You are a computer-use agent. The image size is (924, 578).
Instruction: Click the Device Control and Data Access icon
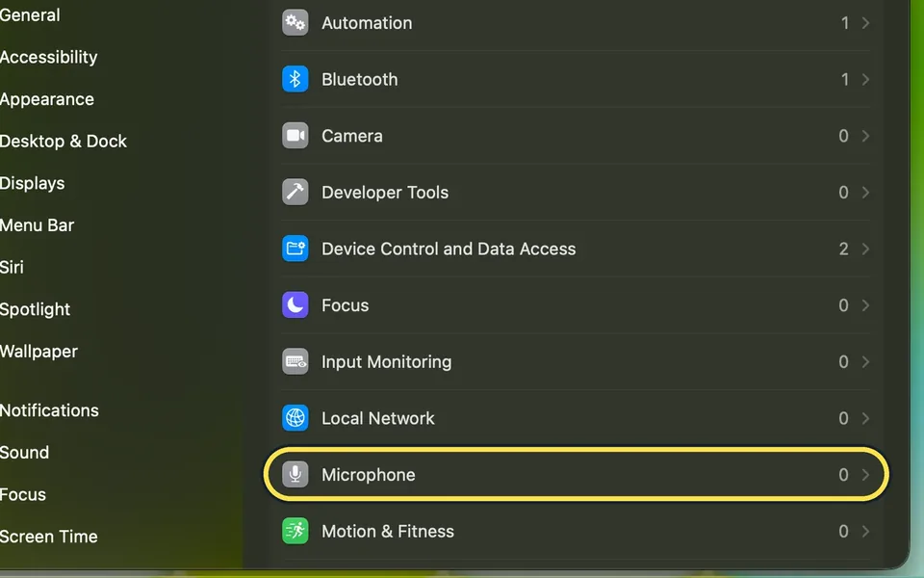pyautogui.click(x=295, y=249)
